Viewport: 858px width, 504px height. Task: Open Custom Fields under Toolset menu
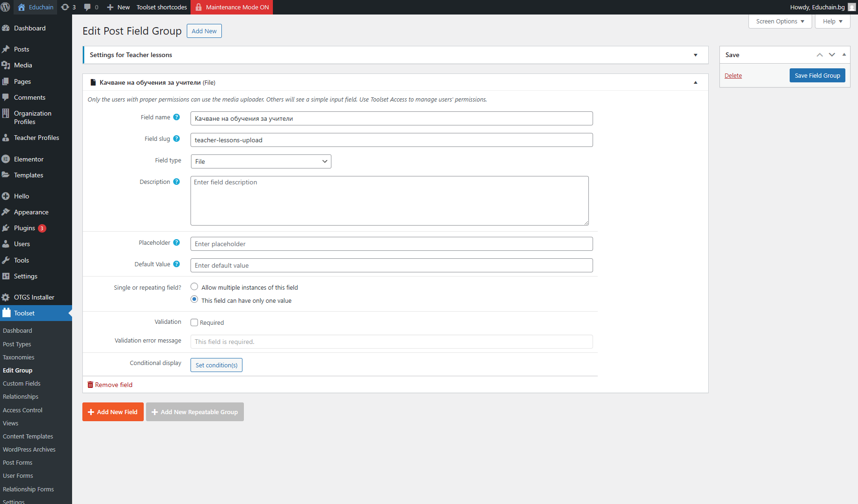[x=22, y=384]
